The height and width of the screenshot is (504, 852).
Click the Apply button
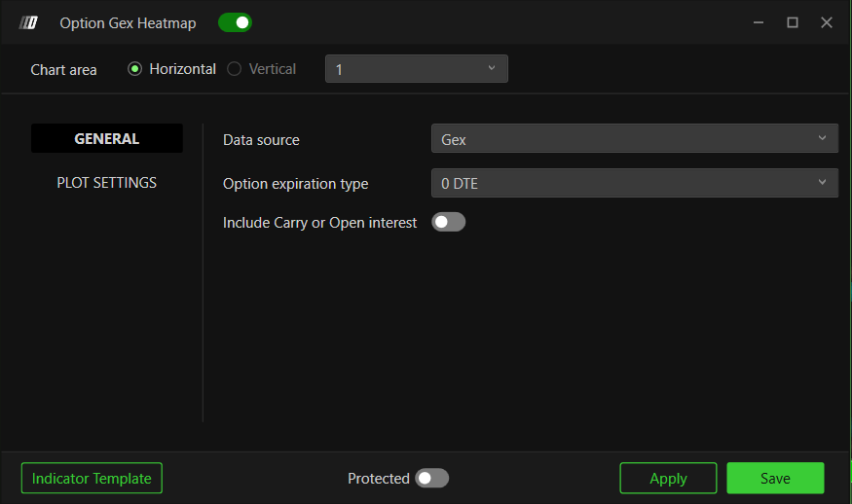[x=668, y=478]
